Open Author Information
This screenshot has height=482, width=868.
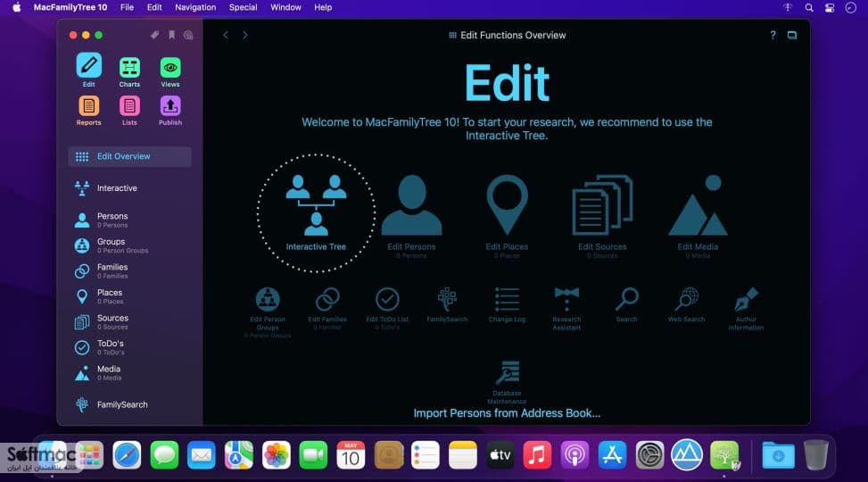pyautogui.click(x=746, y=308)
